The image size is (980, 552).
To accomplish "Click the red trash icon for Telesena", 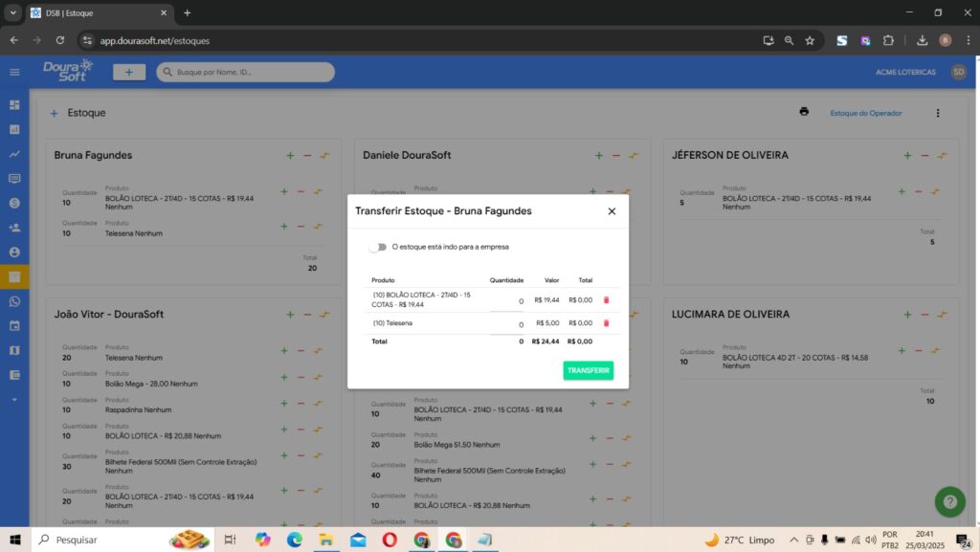I will [606, 323].
